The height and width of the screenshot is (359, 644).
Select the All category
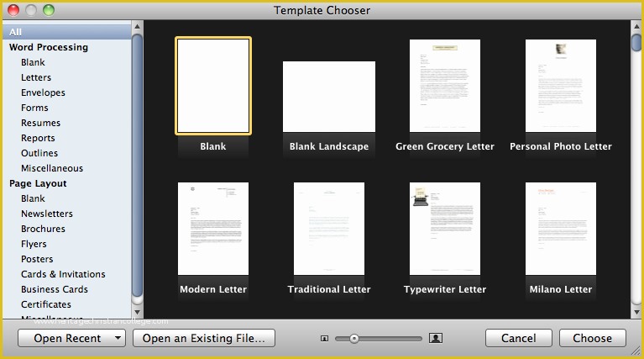tap(67, 32)
